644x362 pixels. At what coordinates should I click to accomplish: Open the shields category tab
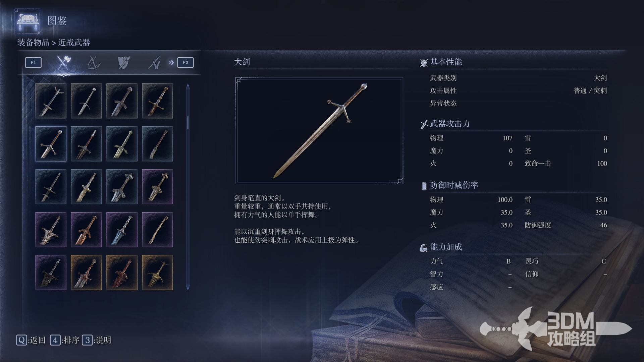tap(124, 62)
